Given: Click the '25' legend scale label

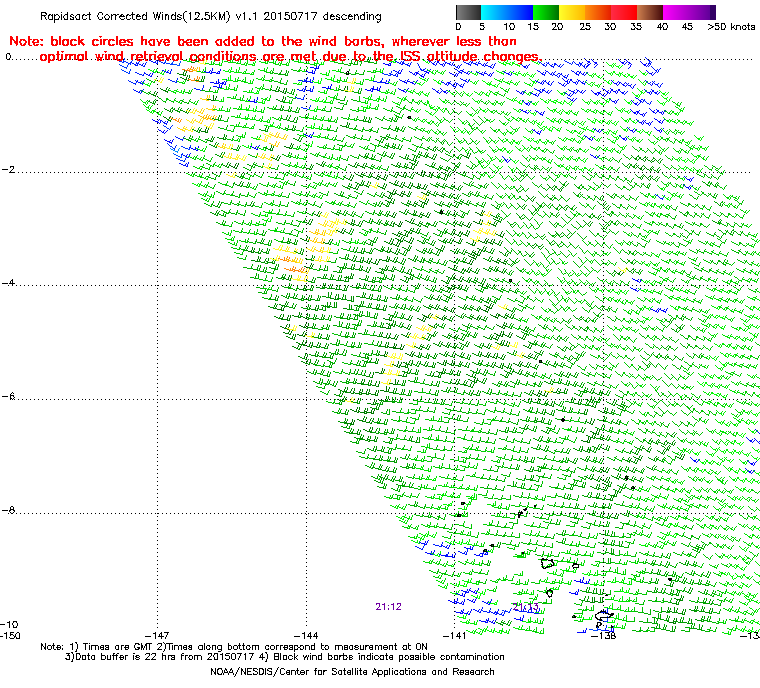Looking at the screenshot, I should click(x=585, y=27).
